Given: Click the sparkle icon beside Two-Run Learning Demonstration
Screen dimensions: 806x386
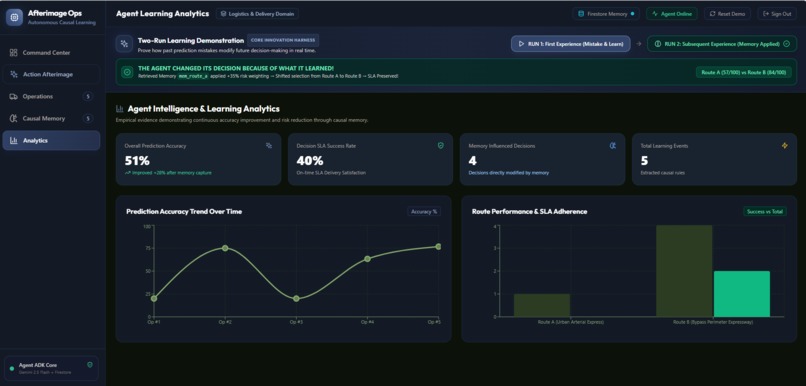Looking at the screenshot, I should [x=124, y=44].
